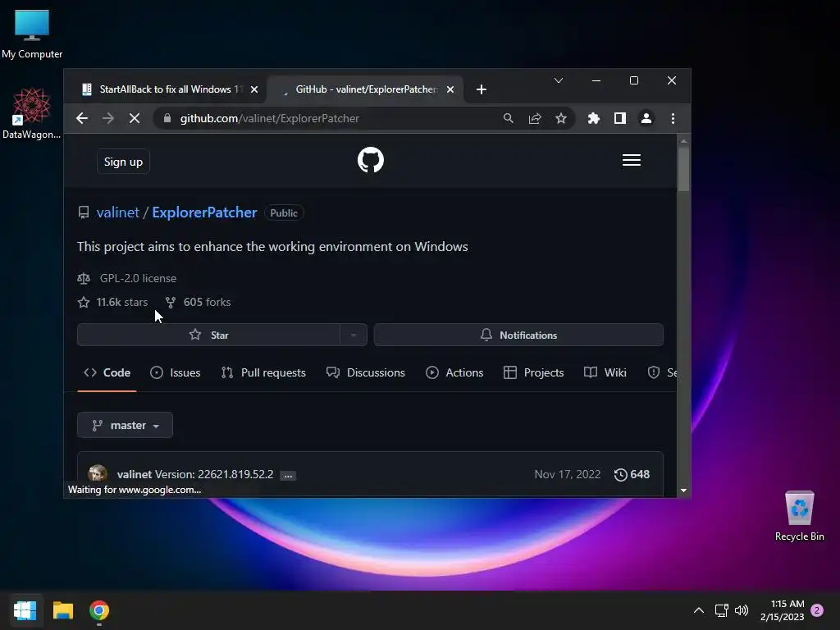The image size is (840, 630).
Task: Open the DataWagon desktop shortcut
Action: pos(32,113)
